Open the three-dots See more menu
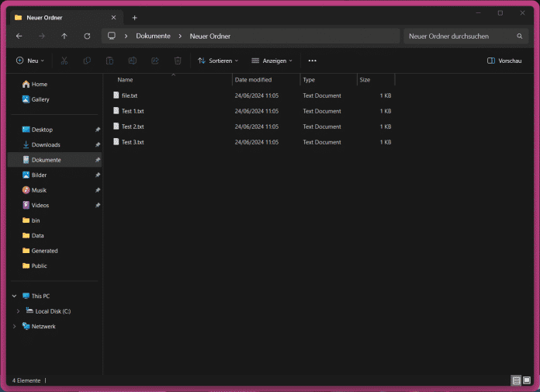The width and height of the screenshot is (540, 392). 312,61
